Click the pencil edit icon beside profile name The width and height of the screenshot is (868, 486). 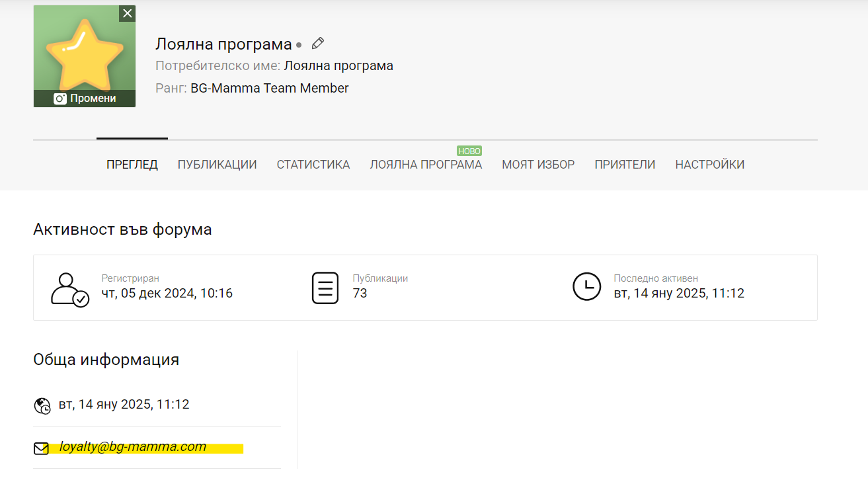coord(318,44)
